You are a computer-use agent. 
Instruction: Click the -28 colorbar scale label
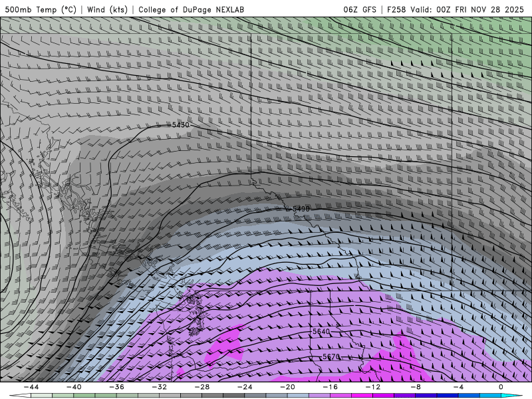202,387
